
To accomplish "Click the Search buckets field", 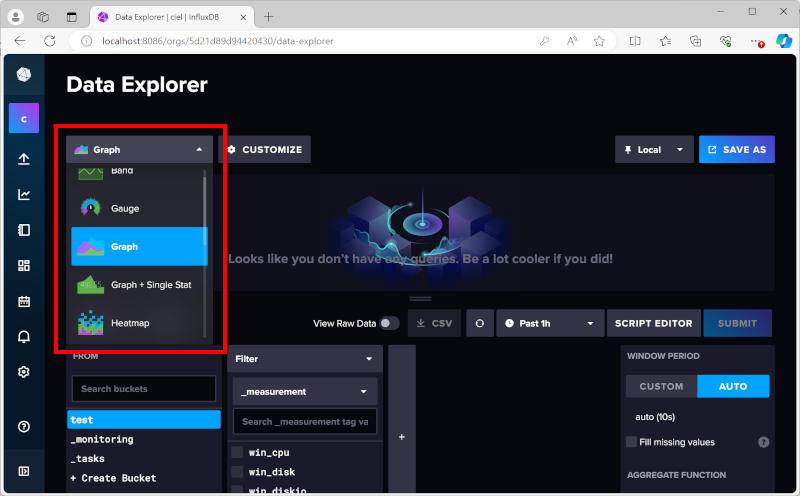I will pyautogui.click(x=144, y=389).
